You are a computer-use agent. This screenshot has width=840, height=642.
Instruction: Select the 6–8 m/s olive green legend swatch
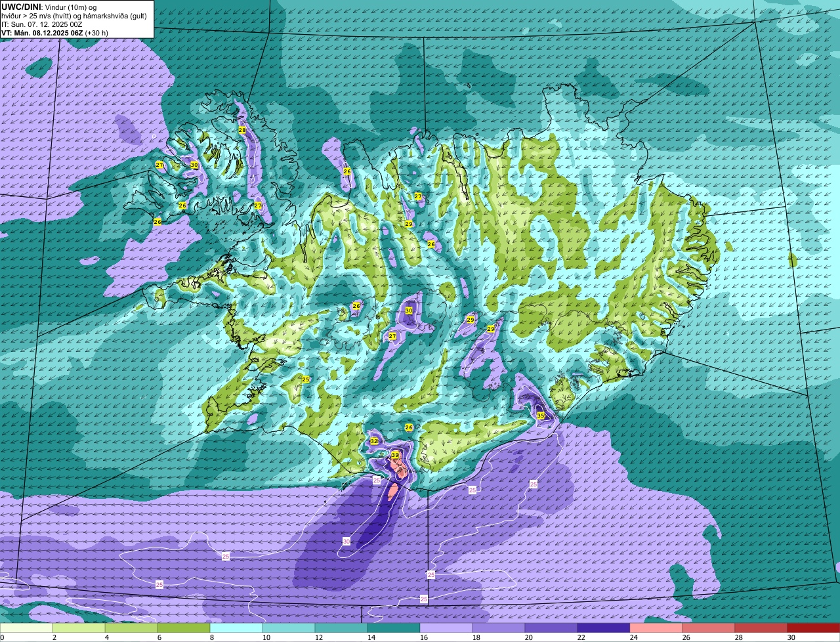(184, 628)
